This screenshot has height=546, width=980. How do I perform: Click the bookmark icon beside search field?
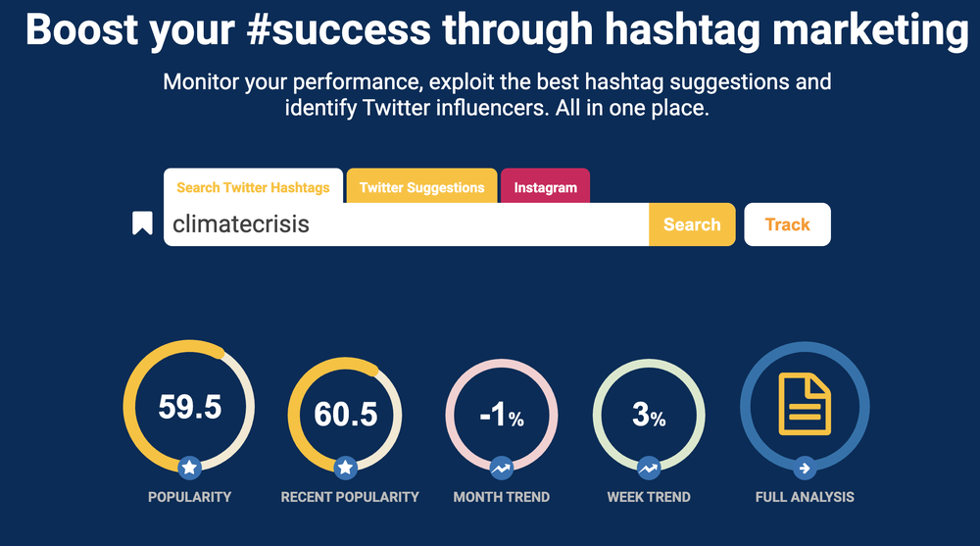coord(142,223)
